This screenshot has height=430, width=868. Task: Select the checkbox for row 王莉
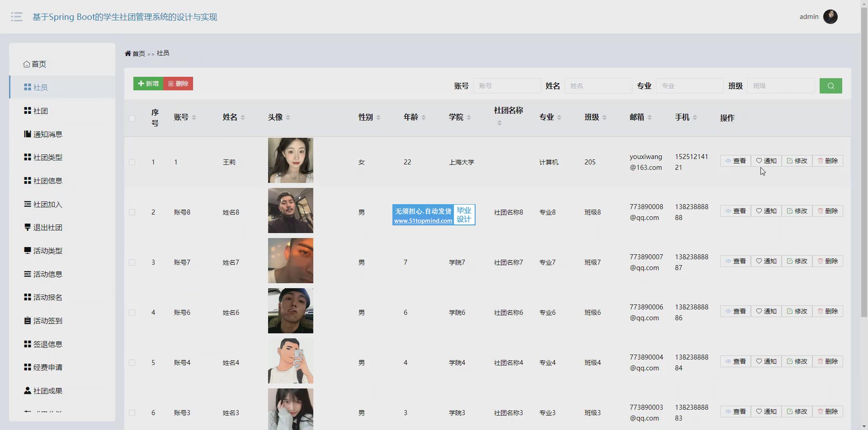point(132,162)
